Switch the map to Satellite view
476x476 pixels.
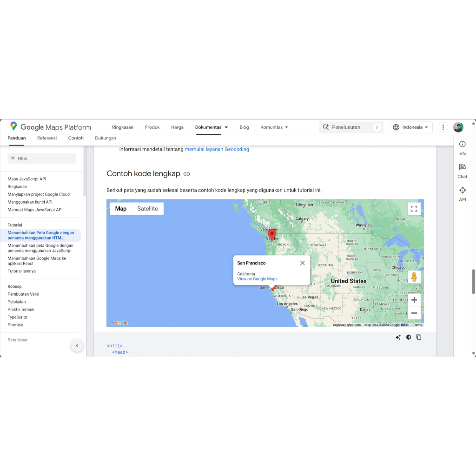[x=147, y=209]
